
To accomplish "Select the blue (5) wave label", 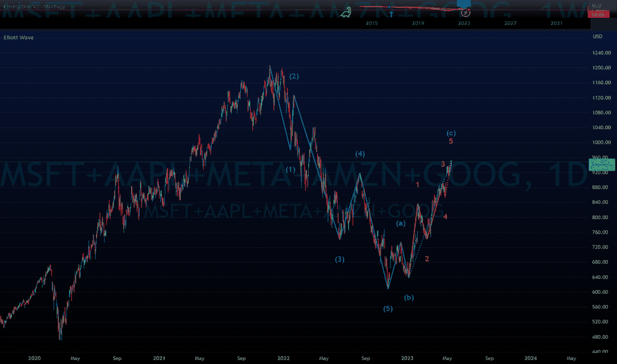I will pyautogui.click(x=388, y=308).
